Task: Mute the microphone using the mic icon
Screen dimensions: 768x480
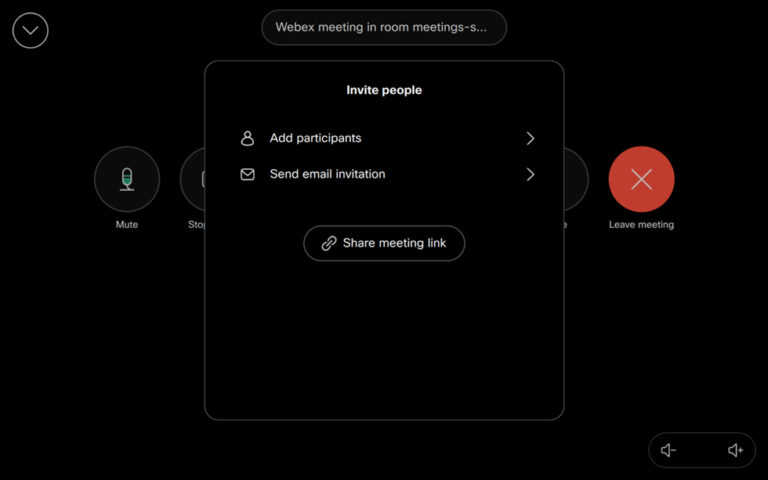Action: click(127, 179)
